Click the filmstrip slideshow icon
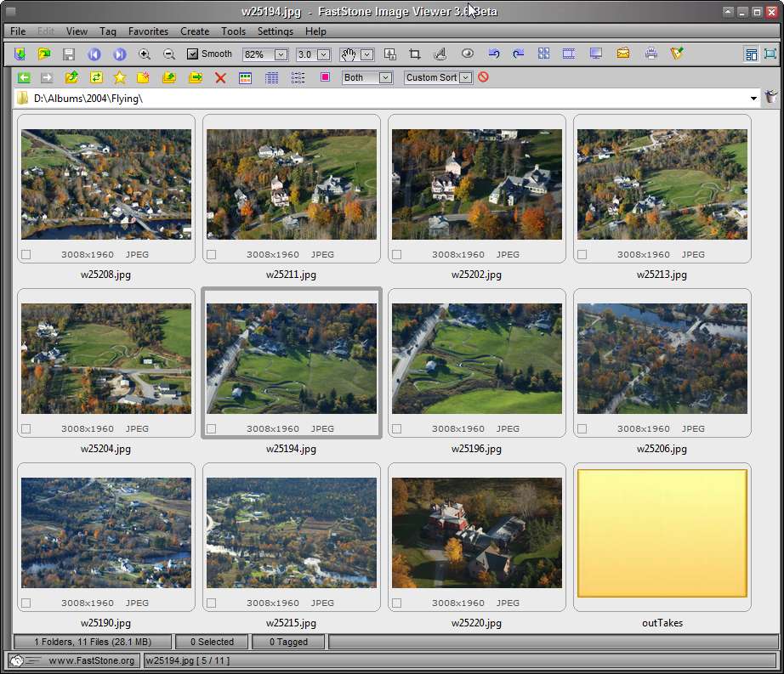784x674 pixels. coord(569,54)
